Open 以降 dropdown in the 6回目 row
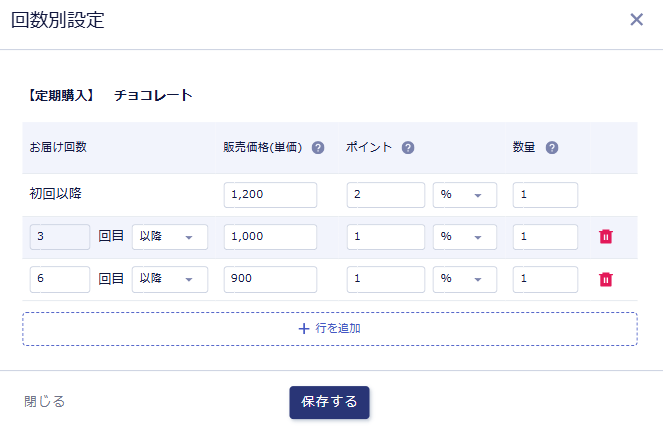Image resolution: width=663 pixels, height=432 pixels. pos(170,279)
